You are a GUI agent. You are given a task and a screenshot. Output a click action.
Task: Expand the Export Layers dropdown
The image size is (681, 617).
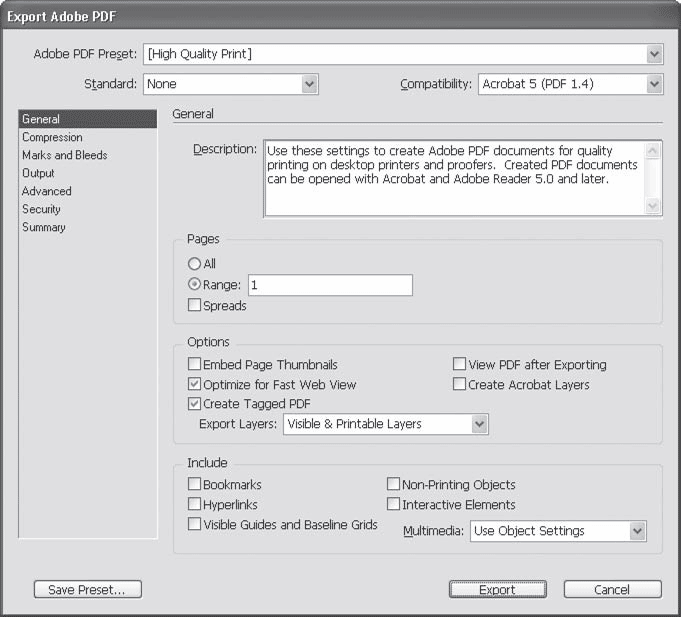click(480, 424)
